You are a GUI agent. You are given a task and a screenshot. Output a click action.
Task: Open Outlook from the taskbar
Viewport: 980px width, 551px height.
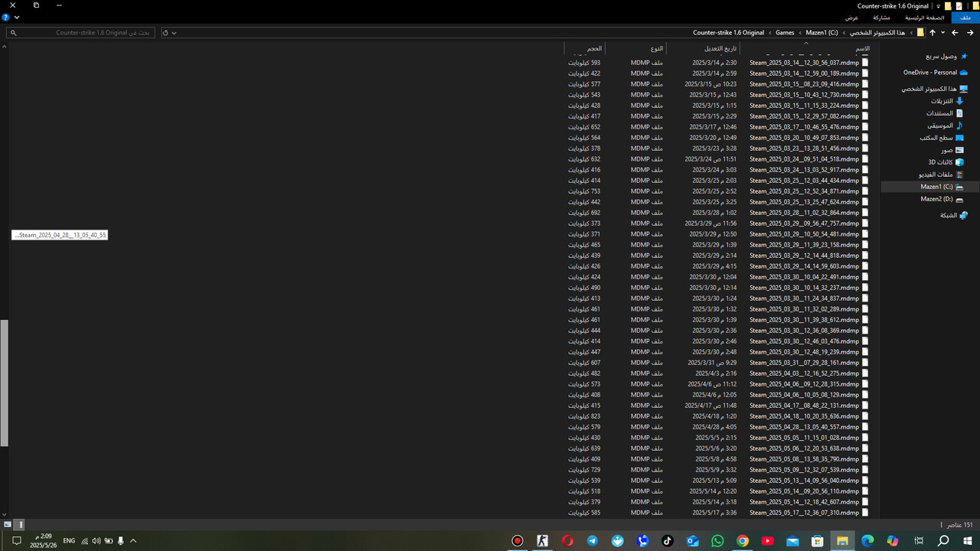(692, 540)
